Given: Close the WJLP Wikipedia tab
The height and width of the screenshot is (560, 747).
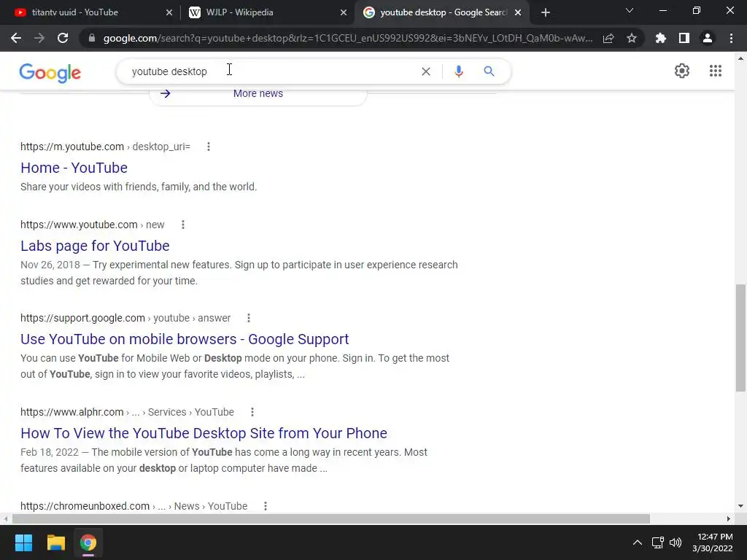Looking at the screenshot, I should [x=344, y=12].
